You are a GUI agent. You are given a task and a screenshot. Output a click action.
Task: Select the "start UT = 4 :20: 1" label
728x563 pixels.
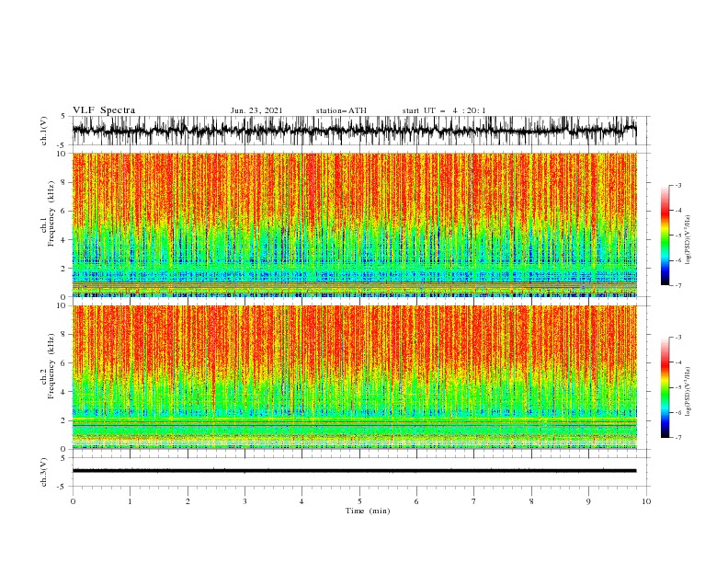pos(444,110)
